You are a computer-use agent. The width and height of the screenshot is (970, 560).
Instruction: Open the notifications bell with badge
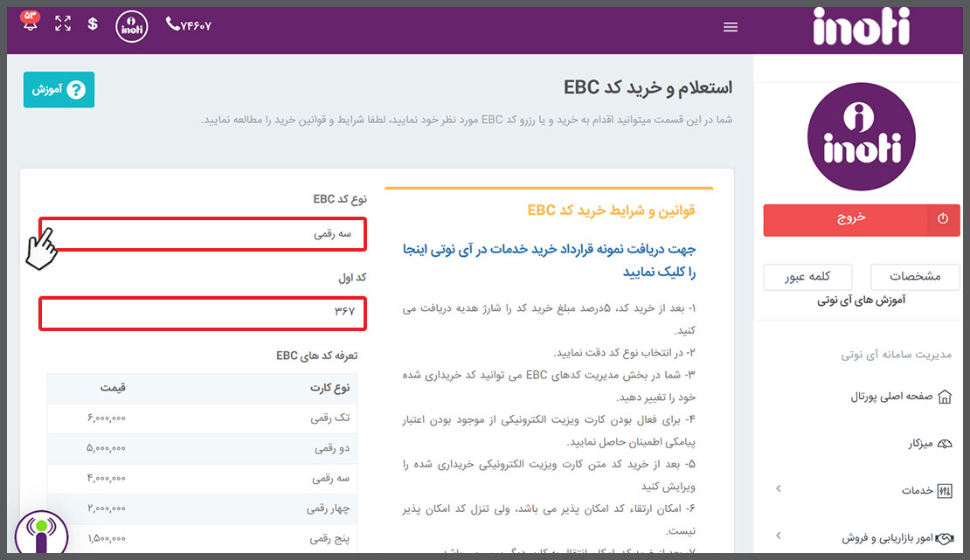click(x=30, y=22)
